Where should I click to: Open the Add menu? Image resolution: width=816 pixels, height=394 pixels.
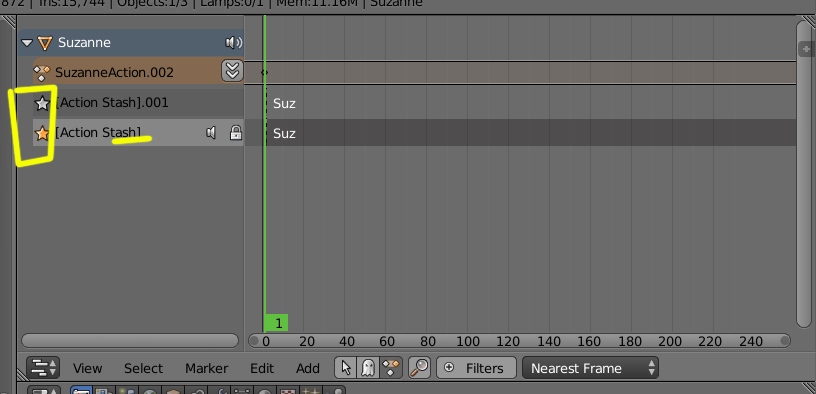308,368
